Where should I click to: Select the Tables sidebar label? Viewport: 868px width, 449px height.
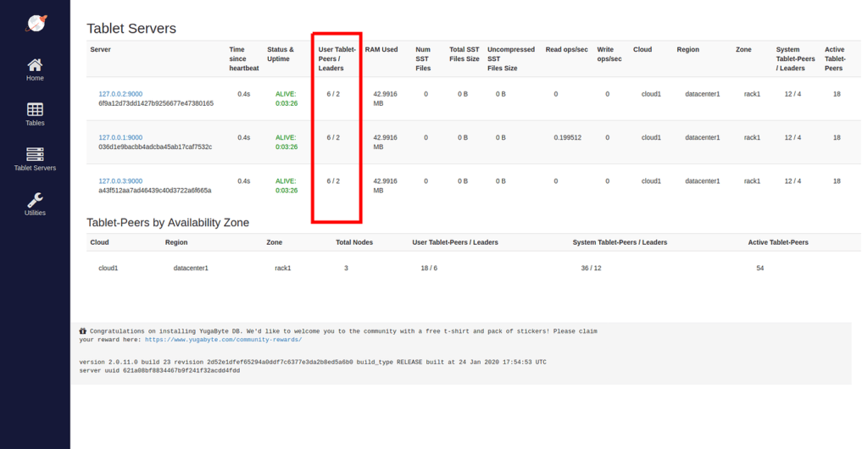[x=35, y=124]
